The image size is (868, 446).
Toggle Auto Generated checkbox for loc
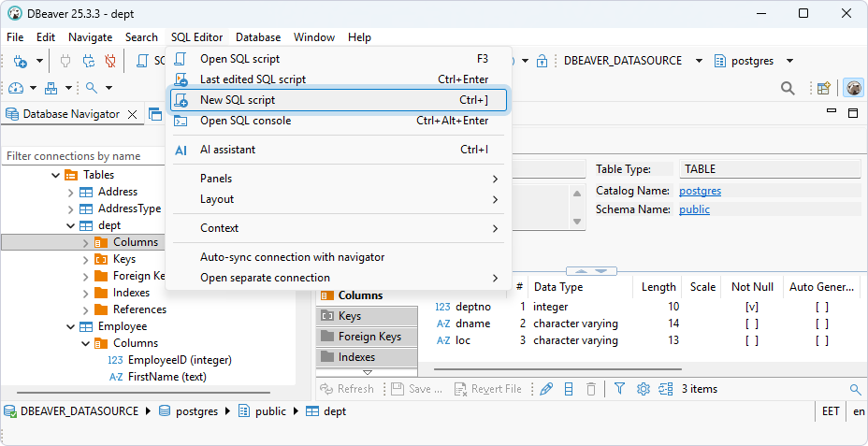822,340
